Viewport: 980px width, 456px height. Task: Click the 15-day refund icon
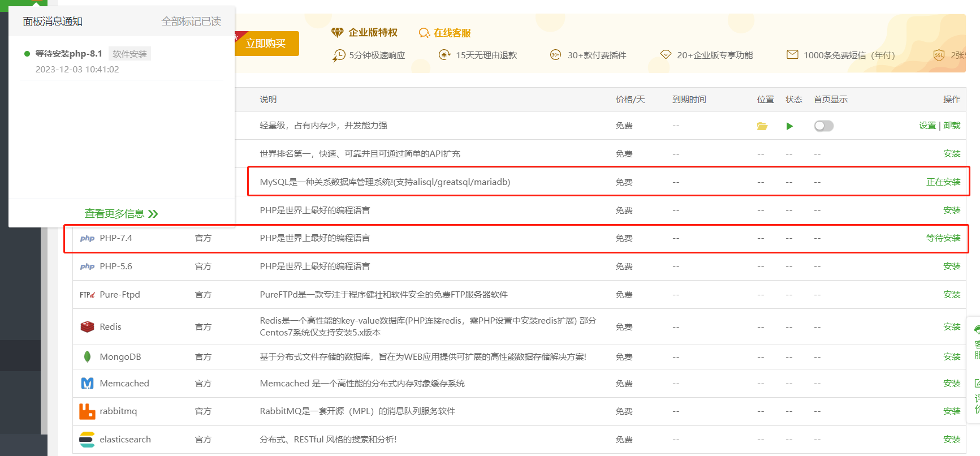[444, 55]
